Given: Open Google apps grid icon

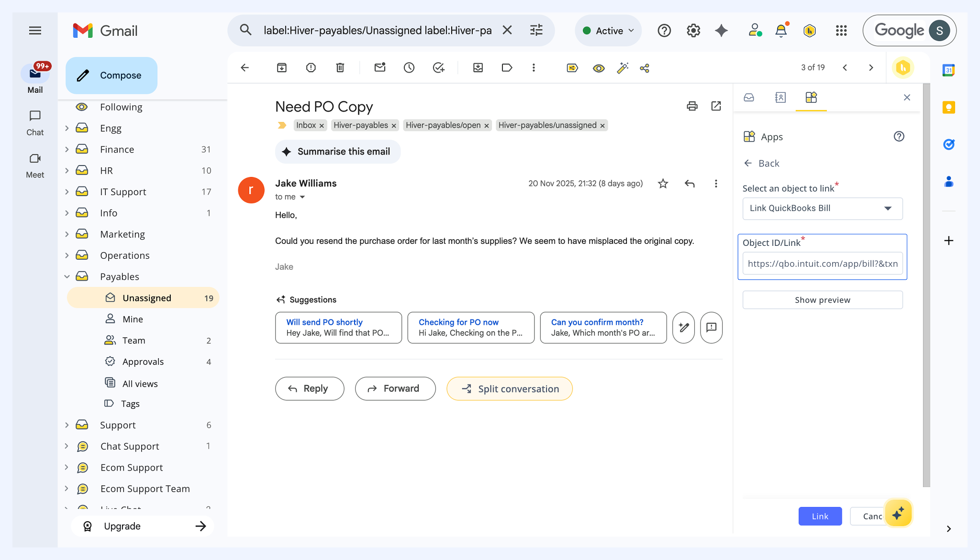Looking at the screenshot, I should [x=841, y=31].
